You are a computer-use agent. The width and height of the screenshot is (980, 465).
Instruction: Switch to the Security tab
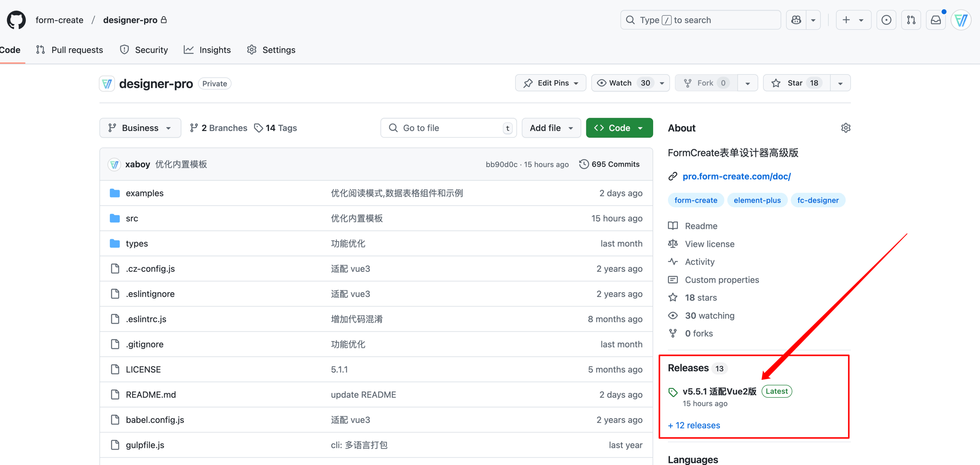[144, 50]
